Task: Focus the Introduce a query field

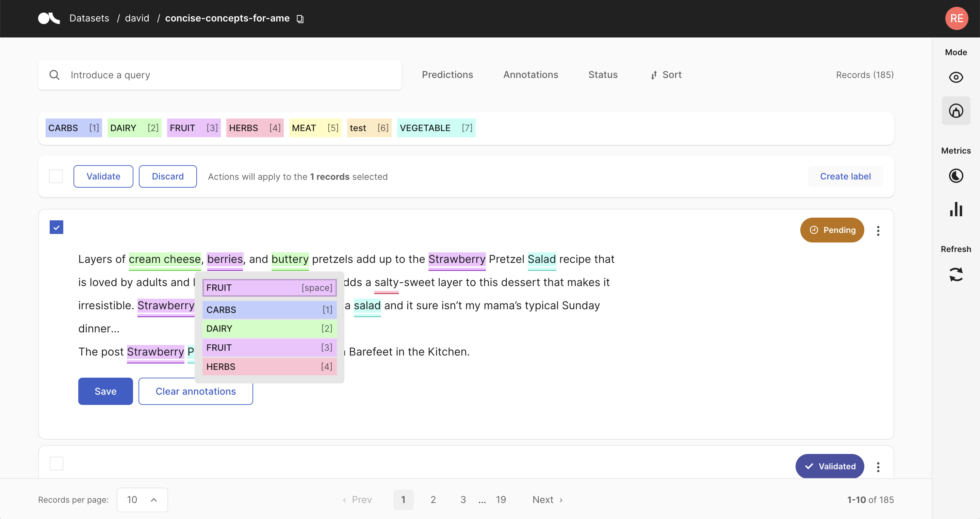Action: click(219, 75)
